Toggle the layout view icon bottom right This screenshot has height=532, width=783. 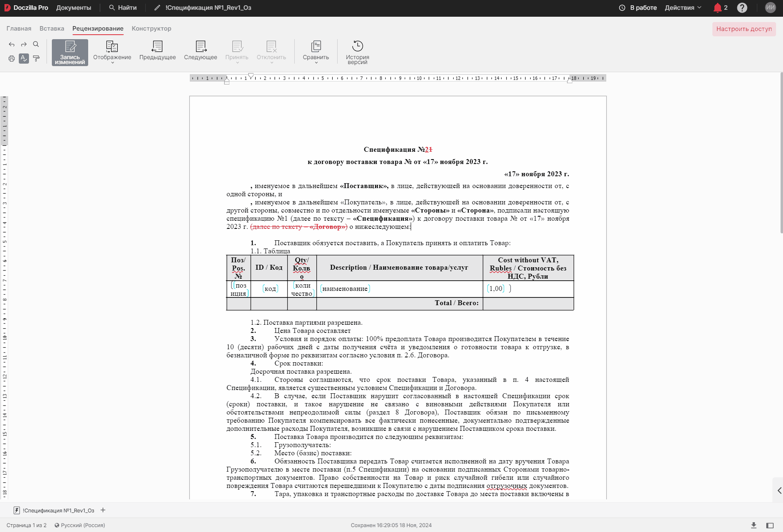click(770, 525)
